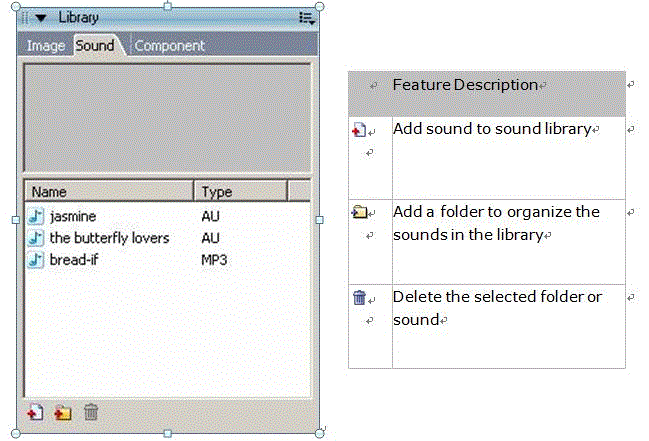Select the Sound tab

95,45
